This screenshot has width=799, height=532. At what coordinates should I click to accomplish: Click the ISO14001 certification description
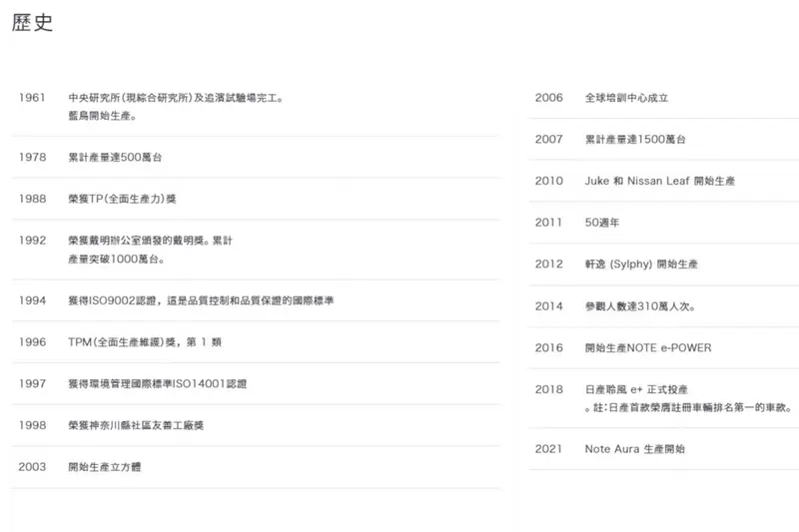click(x=158, y=384)
